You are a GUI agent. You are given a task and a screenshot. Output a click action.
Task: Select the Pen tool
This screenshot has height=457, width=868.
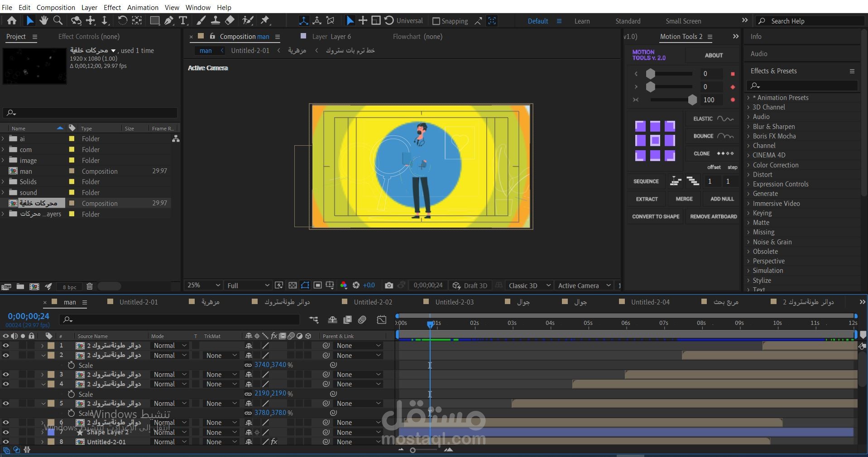169,20
